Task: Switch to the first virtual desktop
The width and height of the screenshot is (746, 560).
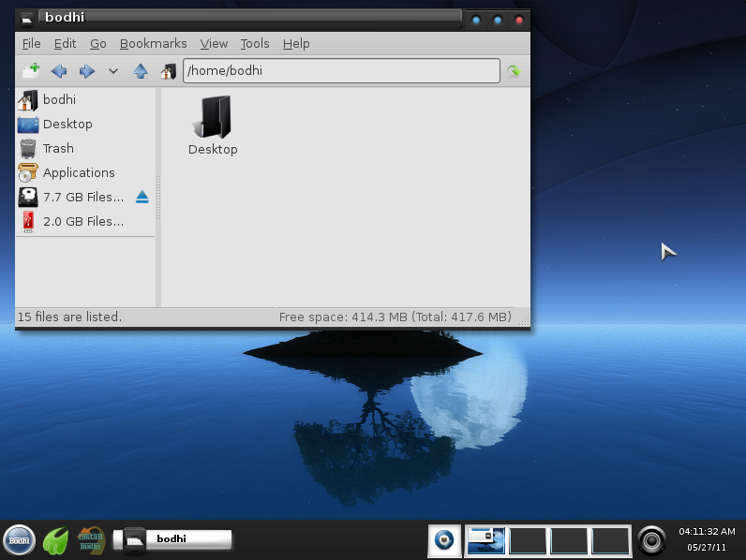Action: pyautogui.click(x=486, y=540)
